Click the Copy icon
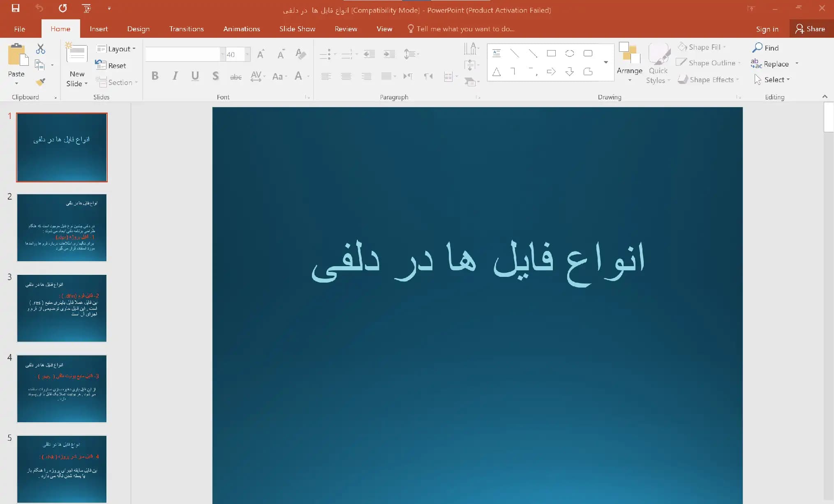 [40, 65]
